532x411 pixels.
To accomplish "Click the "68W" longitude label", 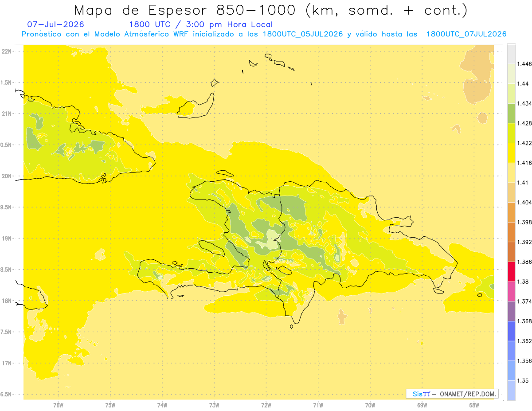I will (x=474, y=405).
